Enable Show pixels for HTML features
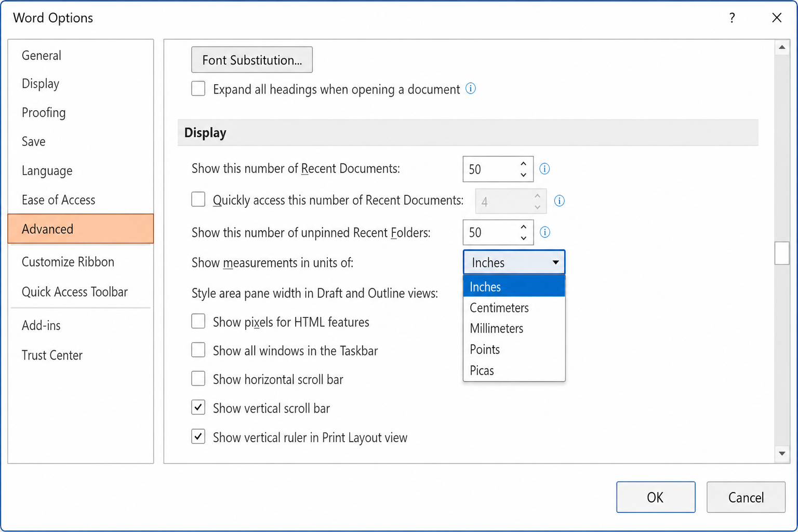The height and width of the screenshot is (532, 798). 198,321
